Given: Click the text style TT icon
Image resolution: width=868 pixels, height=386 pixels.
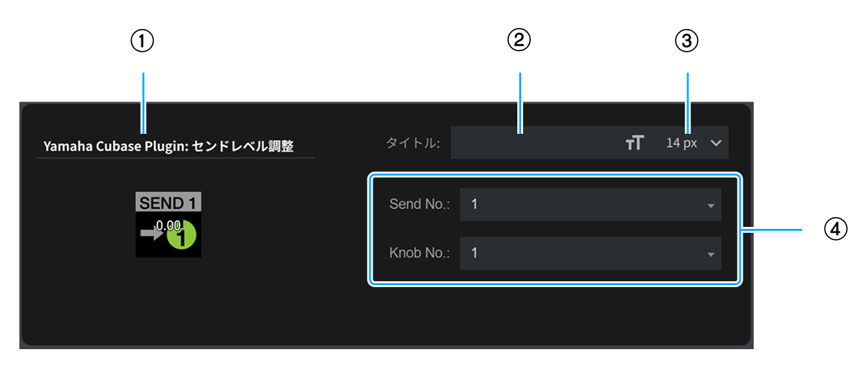Looking at the screenshot, I should pos(634,143).
